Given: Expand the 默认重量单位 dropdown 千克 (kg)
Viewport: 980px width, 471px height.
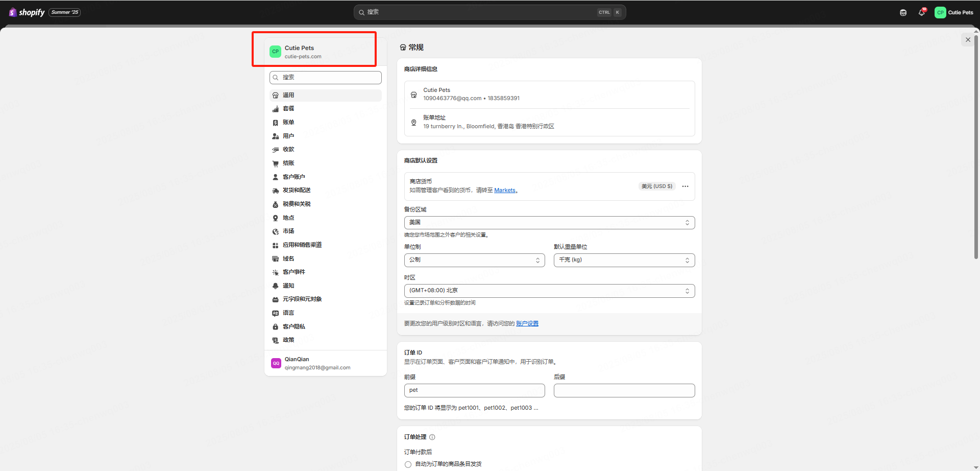Looking at the screenshot, I should pos(624,260).
